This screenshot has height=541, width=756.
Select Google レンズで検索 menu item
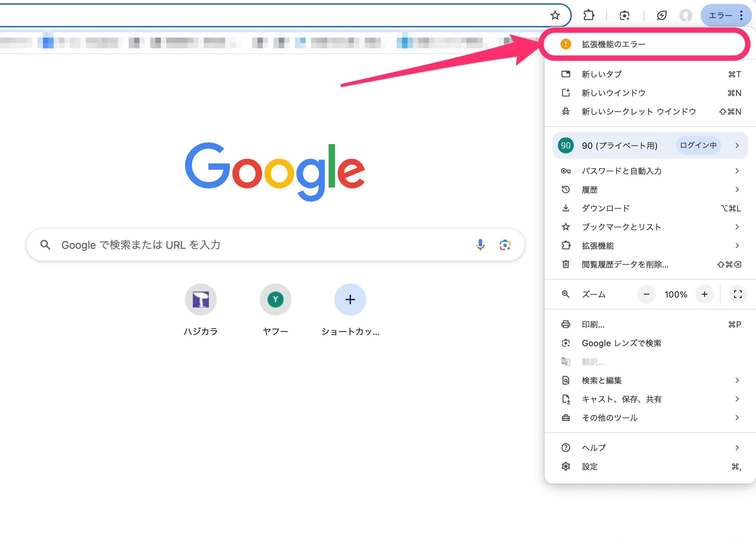[x=651, y=343]
